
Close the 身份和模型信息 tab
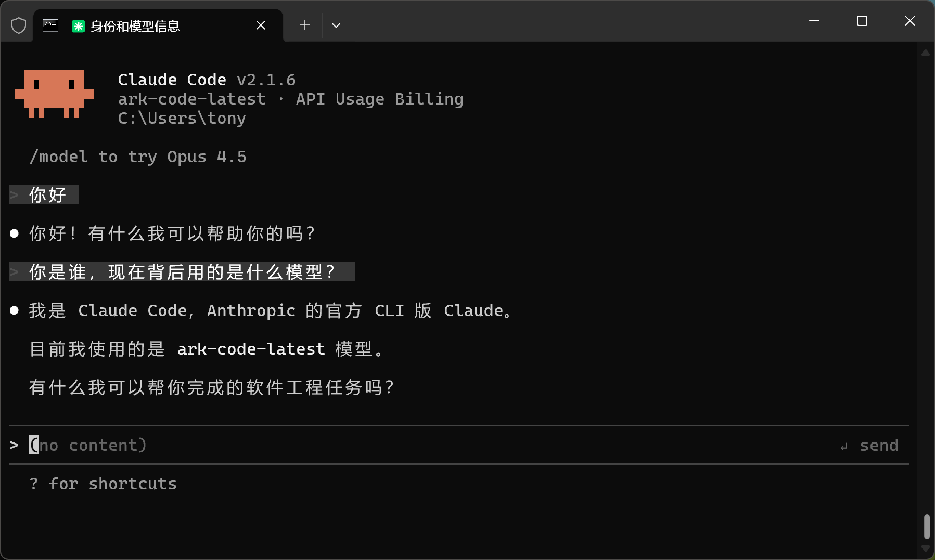pos(261,25)
